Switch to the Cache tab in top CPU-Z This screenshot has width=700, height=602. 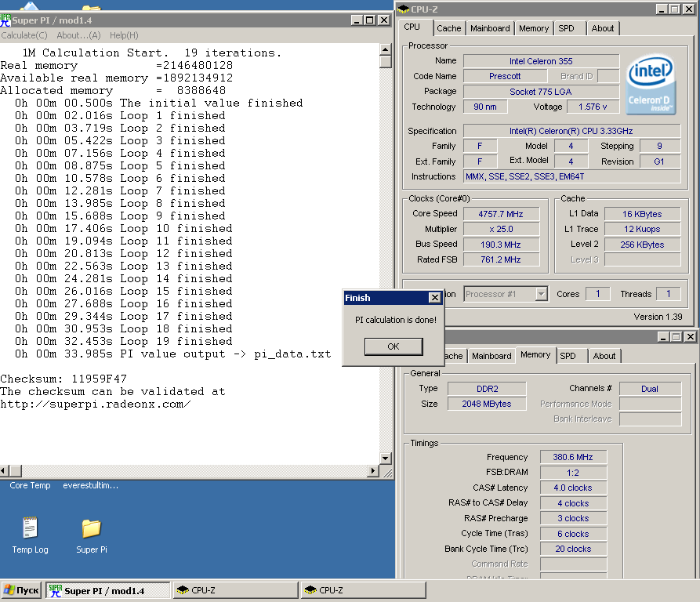[x=448, y=28]
